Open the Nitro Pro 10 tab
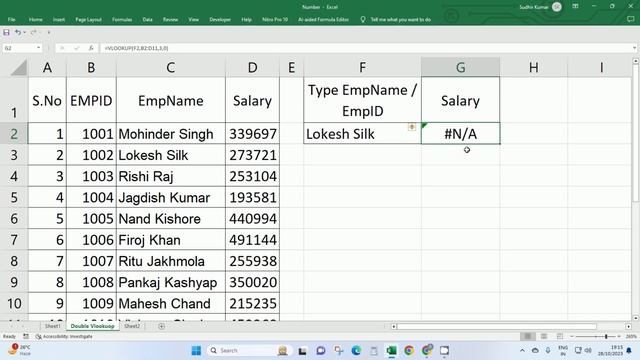Viewport: 640px width, 360px height. [x=275, y=19]
